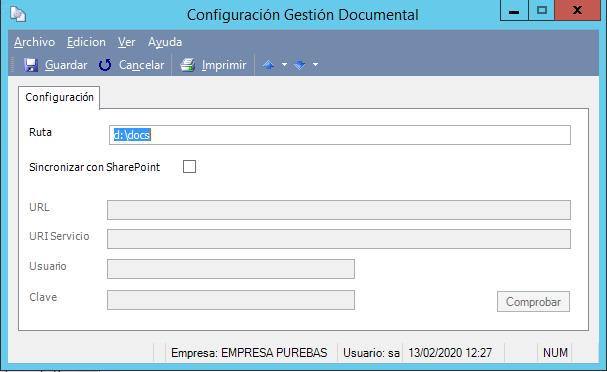Screen dimensions: 607x372
Task: Open the Ayuda menu
Action: [x=165, y=42]
